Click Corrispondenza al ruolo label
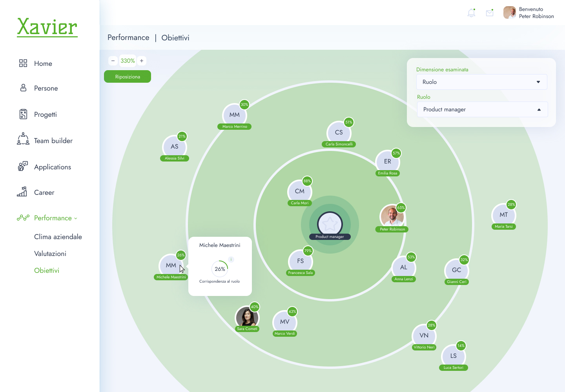The height and width of the screenshot is (392, 565). click(x=219, y=281)
